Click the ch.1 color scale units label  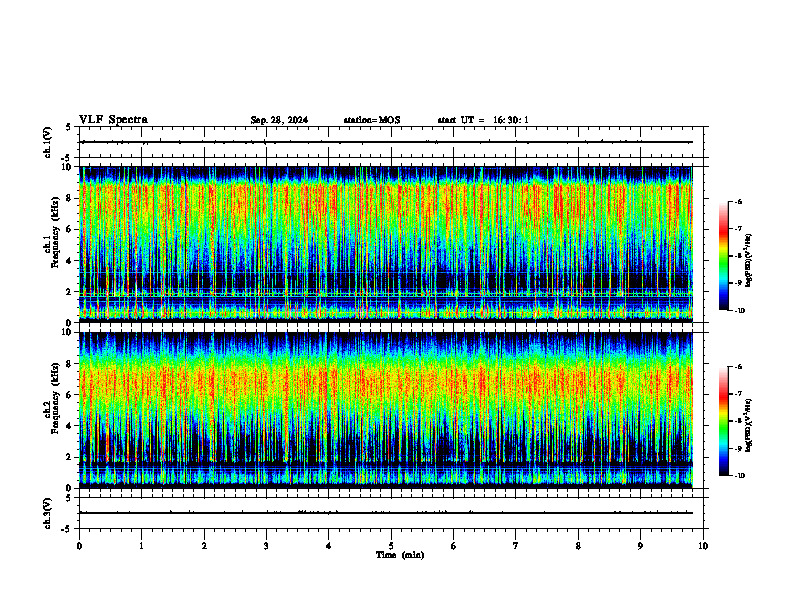coord(749,261)
